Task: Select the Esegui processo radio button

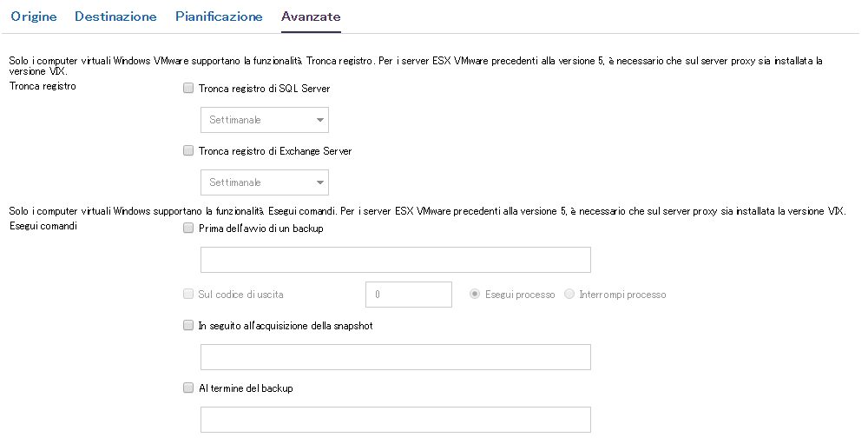Action: [x=475, y=295]
